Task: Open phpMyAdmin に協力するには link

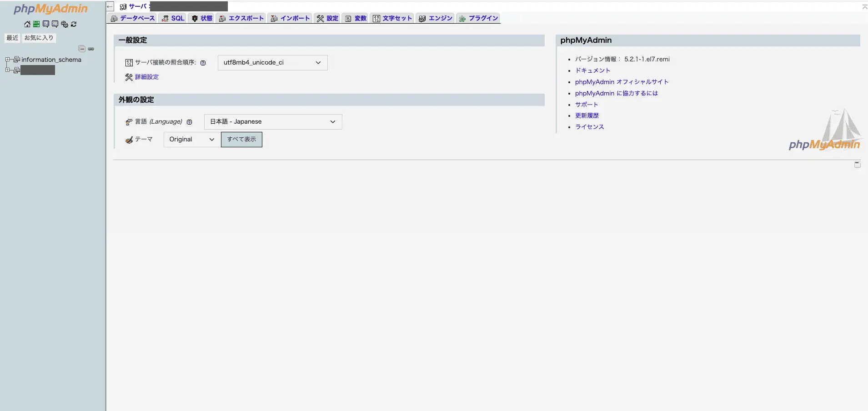Action: point(616,93)
